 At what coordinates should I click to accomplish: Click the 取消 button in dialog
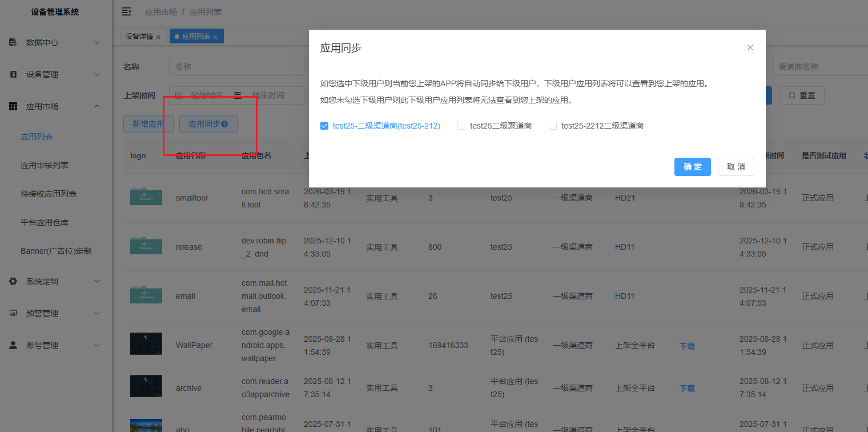pyautogui.click(x=736, y=167)
